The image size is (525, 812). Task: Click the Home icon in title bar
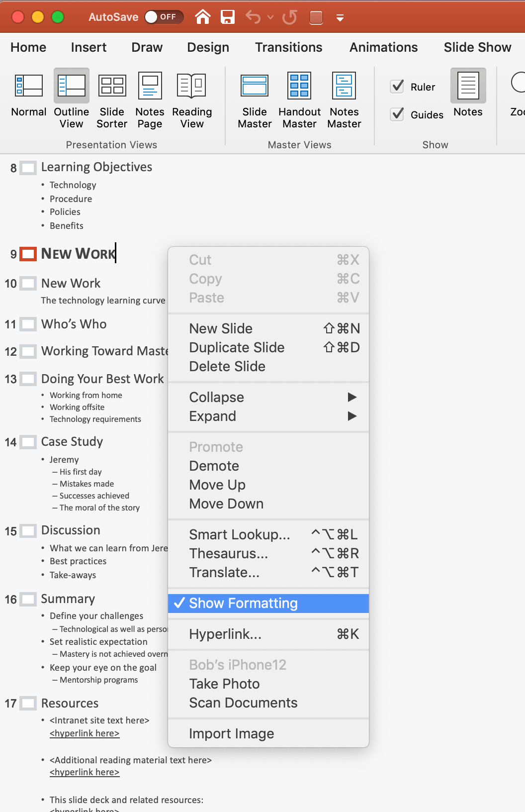(x=202, y=17)
